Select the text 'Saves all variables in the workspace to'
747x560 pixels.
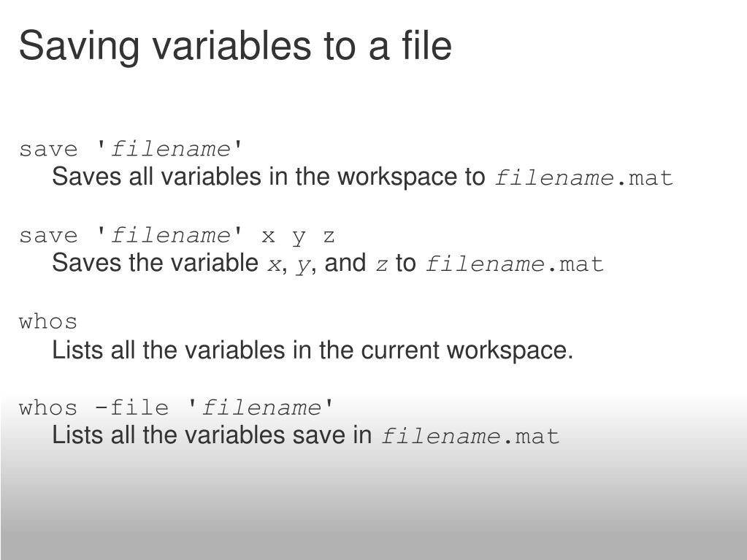point(268,177)
